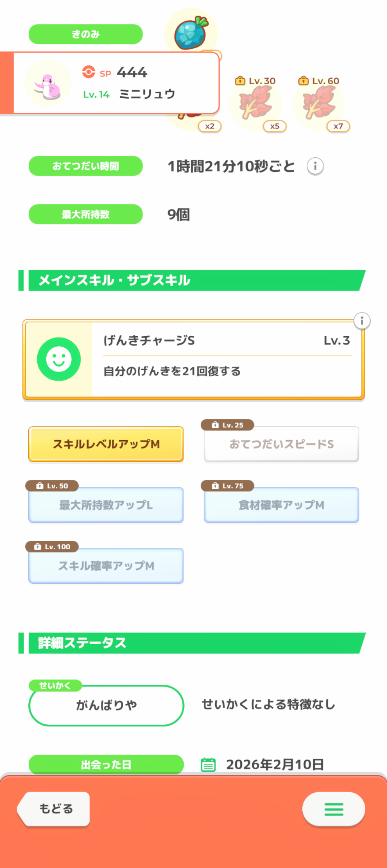Tap the Lv. 30 locked ingredient icon
Image resolution: width=387 pixels, height=868 pixels.
click(x=256, y=104)
